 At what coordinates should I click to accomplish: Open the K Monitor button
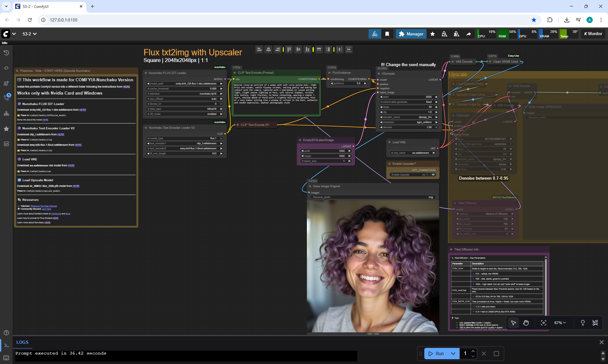coord(593,34)
